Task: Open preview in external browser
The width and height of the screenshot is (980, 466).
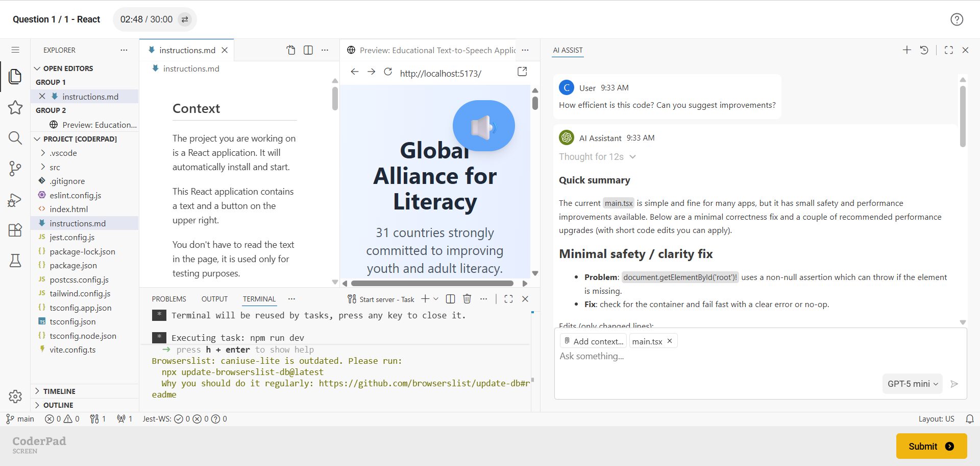Action: (522, 72)
